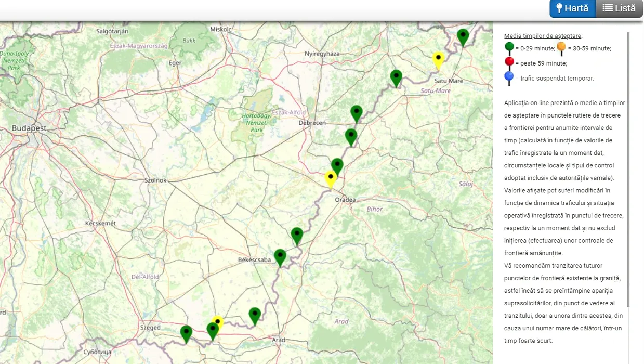Click the Arad city label below the southern pins
Image resolution: width=644 pixels, height=364 pixels.
279,340
